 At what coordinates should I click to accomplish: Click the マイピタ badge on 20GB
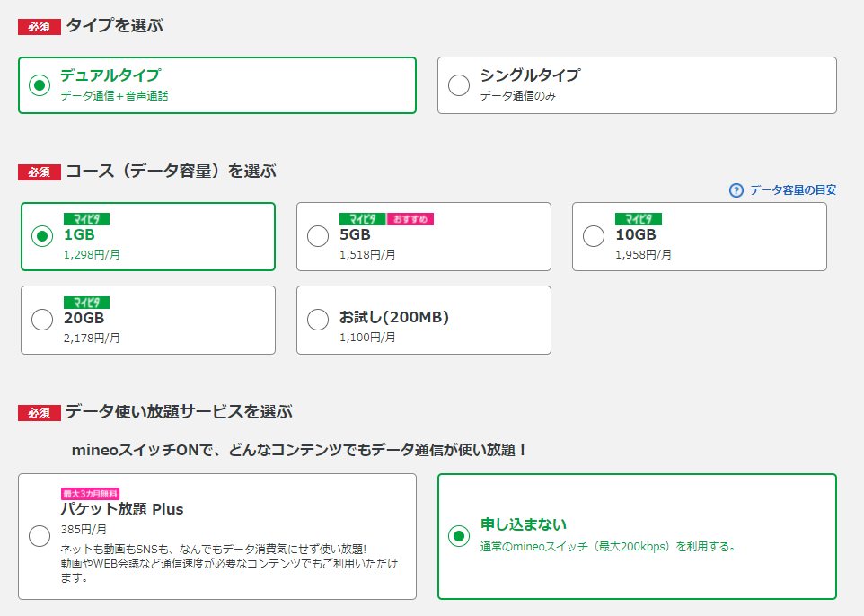(86, 303)
